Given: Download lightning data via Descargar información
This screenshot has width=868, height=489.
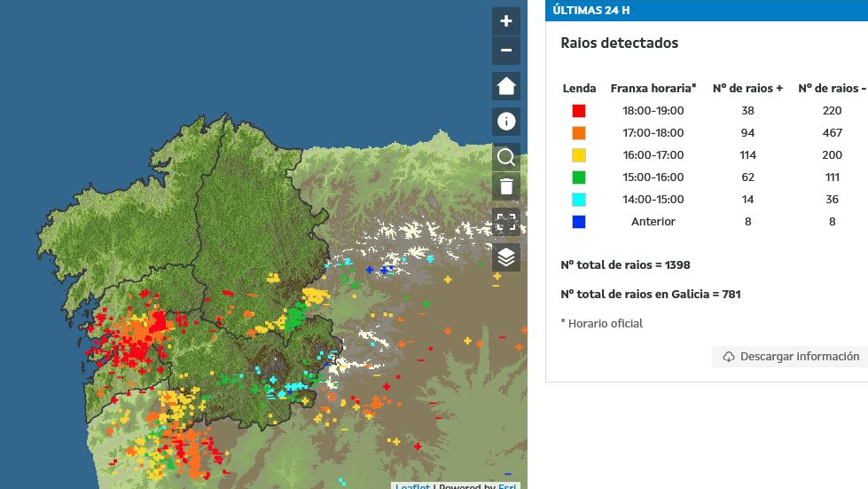Looking at the screenshot, I should pos(791,357).
